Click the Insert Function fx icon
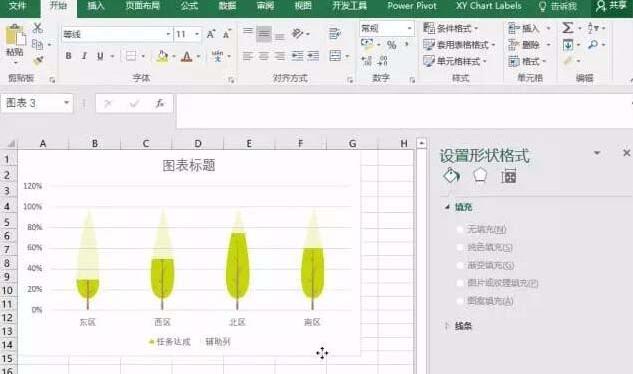 pos(160,103)
